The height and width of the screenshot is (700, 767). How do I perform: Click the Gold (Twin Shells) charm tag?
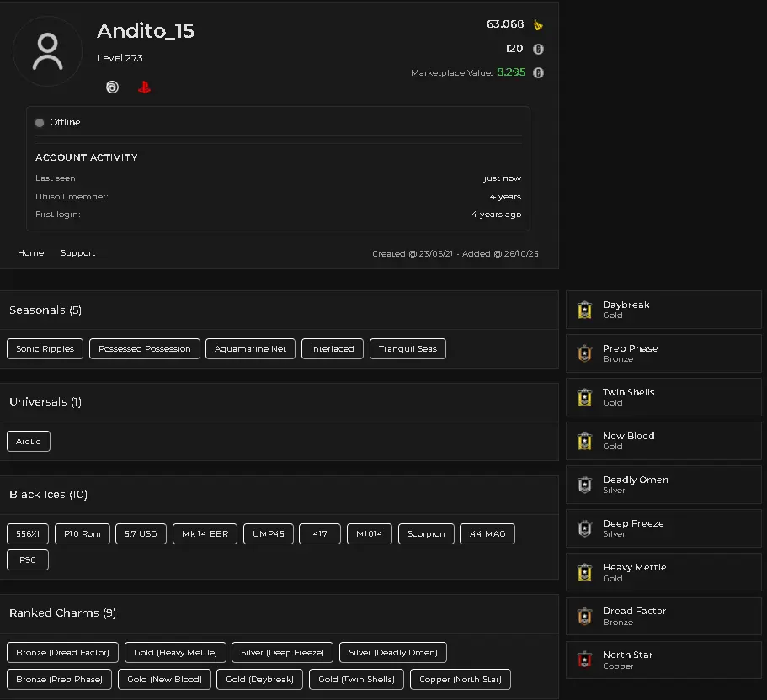[356, 680]
